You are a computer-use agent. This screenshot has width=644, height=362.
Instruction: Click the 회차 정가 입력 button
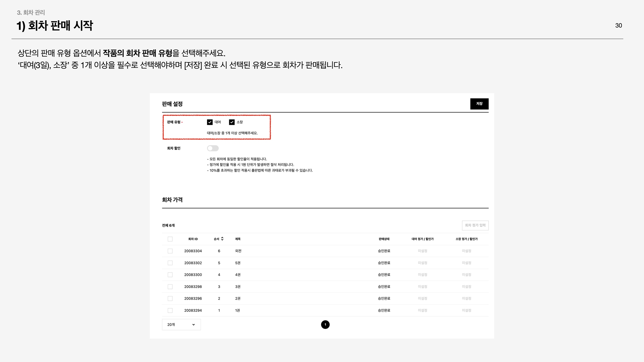point(475,225)
